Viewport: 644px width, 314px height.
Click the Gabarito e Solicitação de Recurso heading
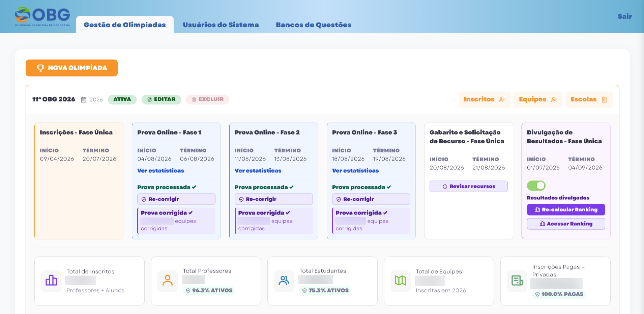[467, 137]
